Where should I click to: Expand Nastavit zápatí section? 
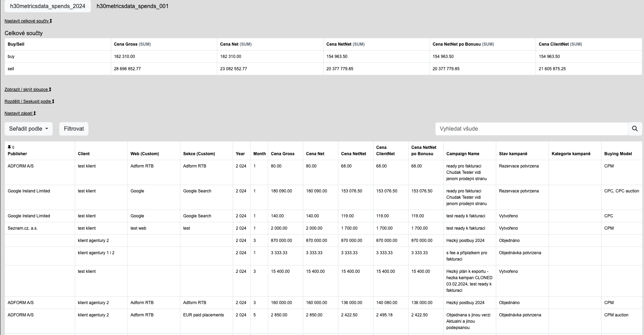pyautogui.click(x=20, y=113)
